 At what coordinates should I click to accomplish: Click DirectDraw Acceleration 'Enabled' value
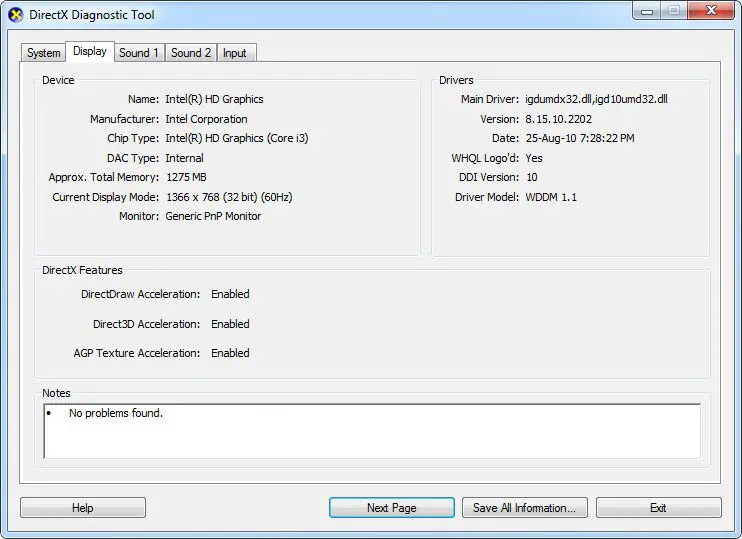pyautogui.click(x=230, y=294)
